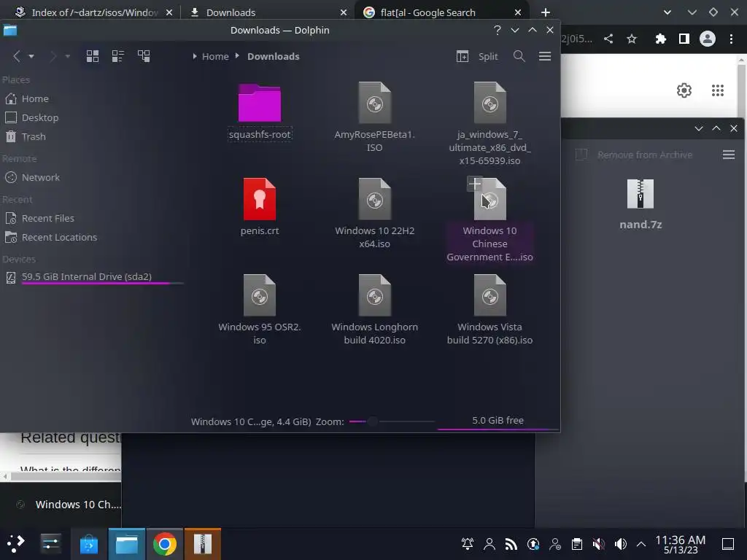The width and height of the screenshot is (747, 560).
Task: Select Windows Longhorn build 4020.iso file
Action: click(x=374, y=309)
